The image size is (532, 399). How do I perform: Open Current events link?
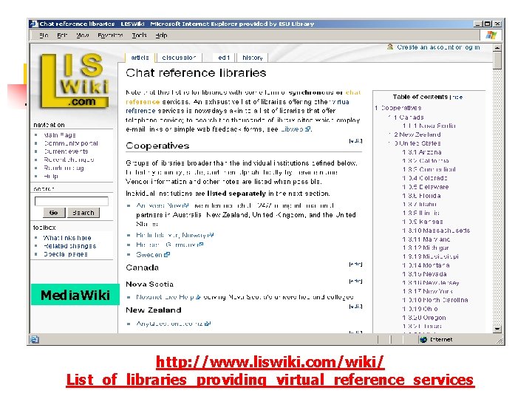pyautogui.click(x=66, y=151)
